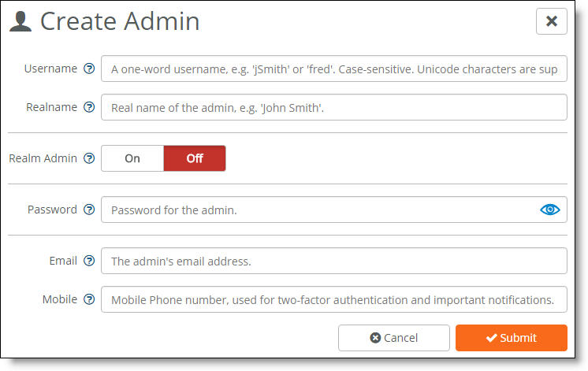Toggle password visibility with the eye icon
The height and width of the screenshot is (371, 588).
(549, 210)
